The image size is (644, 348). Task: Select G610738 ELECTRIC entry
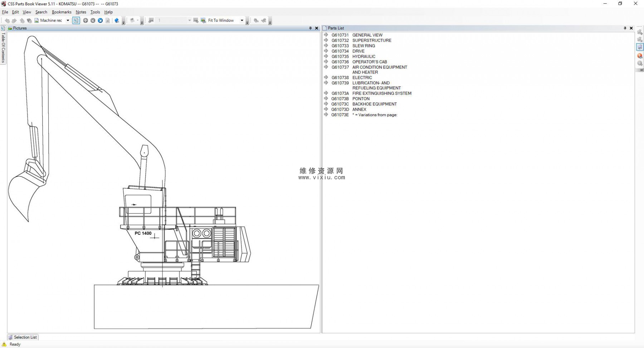point(352,78)
